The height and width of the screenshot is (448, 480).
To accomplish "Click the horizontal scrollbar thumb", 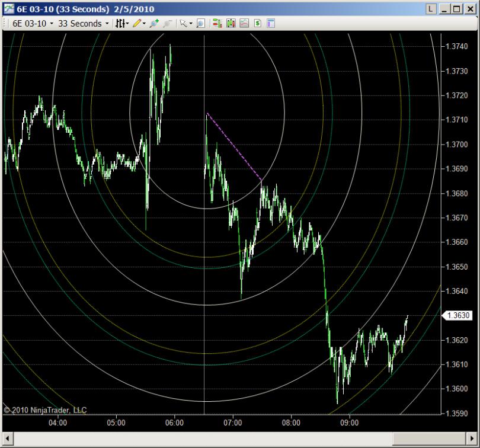I will click(x=430, y=439).
